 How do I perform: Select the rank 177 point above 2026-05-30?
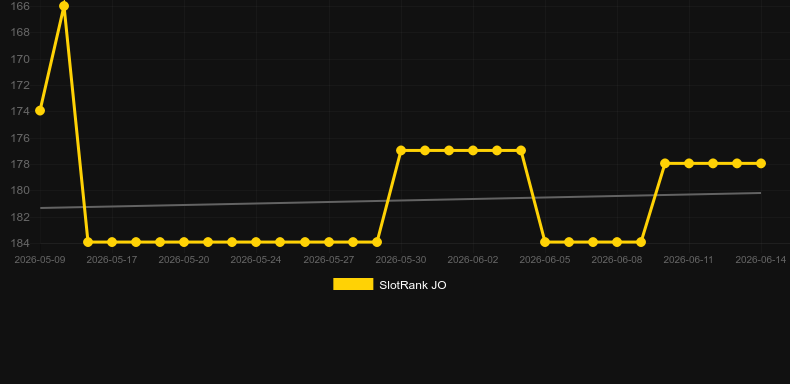pos(401,150)
